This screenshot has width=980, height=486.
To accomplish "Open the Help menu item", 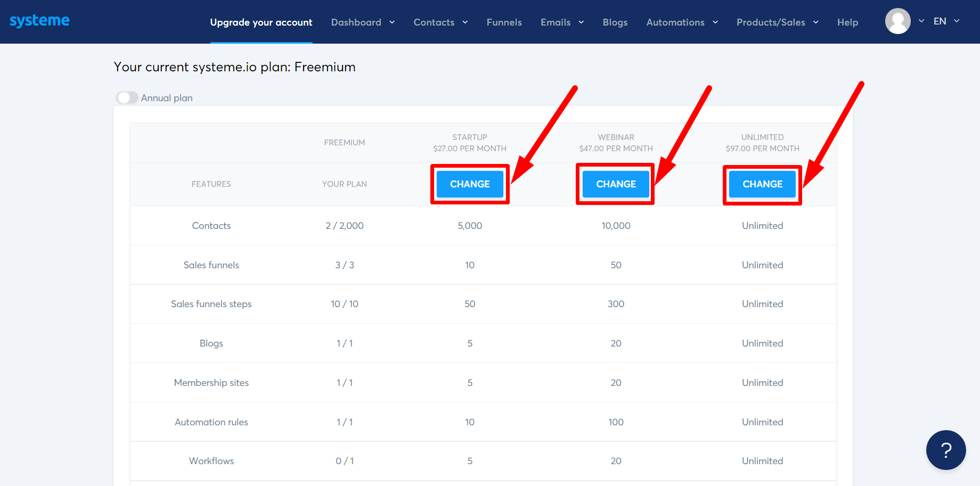I will click(847, 22).
